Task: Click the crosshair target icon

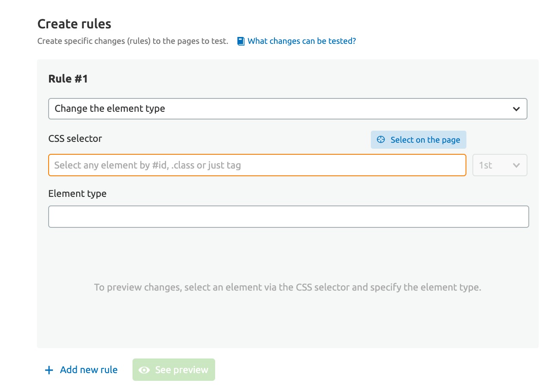Action: tap(380, 140)
